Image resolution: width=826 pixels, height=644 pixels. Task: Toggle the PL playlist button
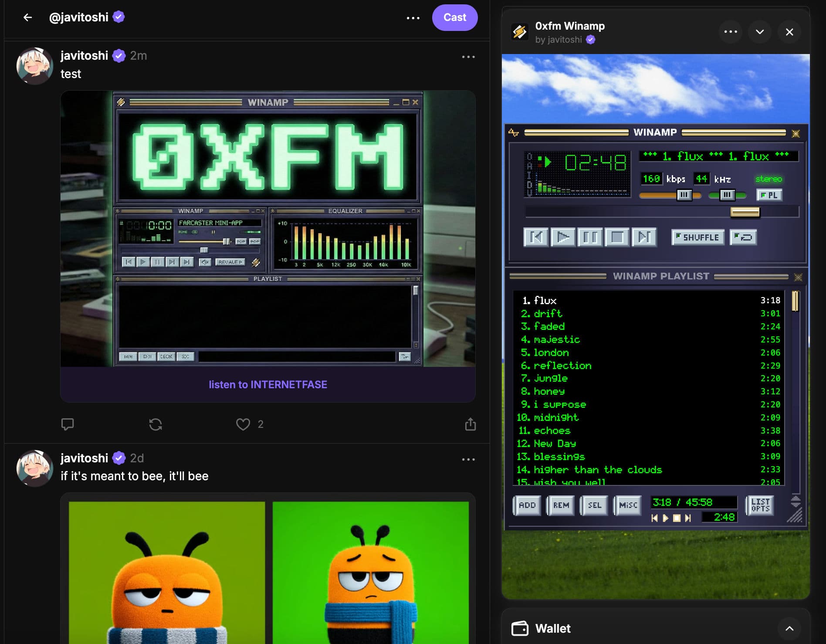pyautogui.click(x=769, y=195)
